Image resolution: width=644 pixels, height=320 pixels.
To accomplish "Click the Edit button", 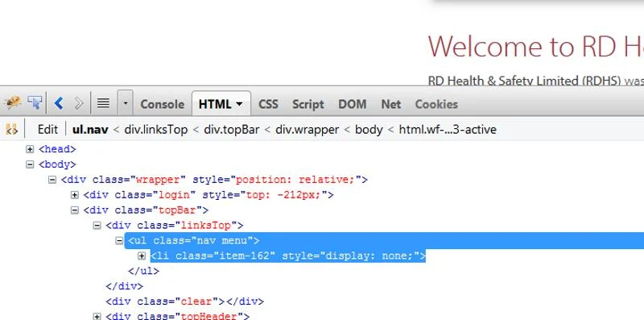I will tap(47, 130).
